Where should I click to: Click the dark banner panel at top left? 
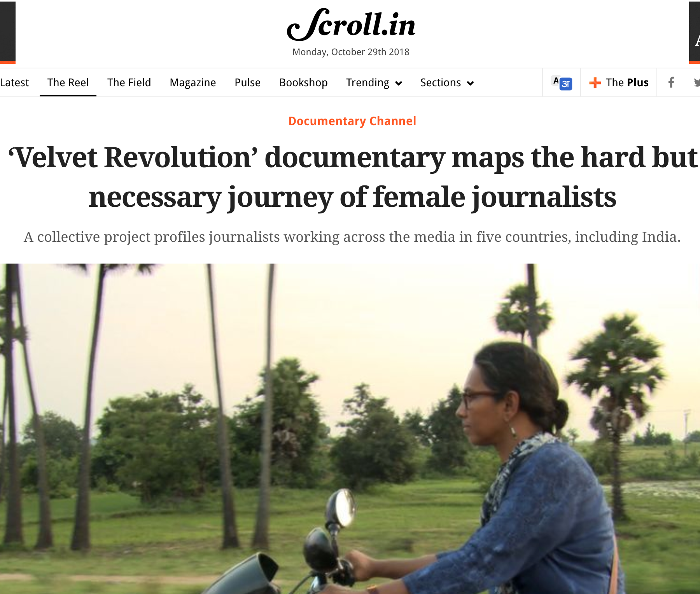click(x=8, y=32)
